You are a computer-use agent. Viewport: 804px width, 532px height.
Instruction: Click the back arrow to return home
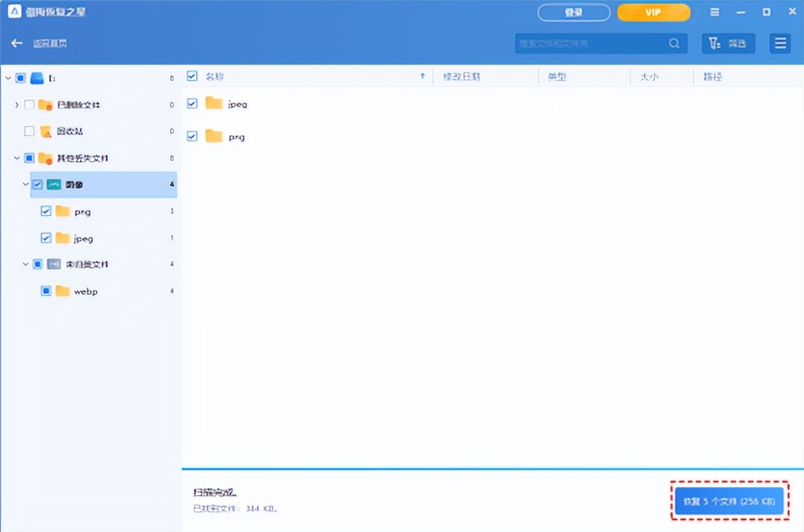coord(17,44)
